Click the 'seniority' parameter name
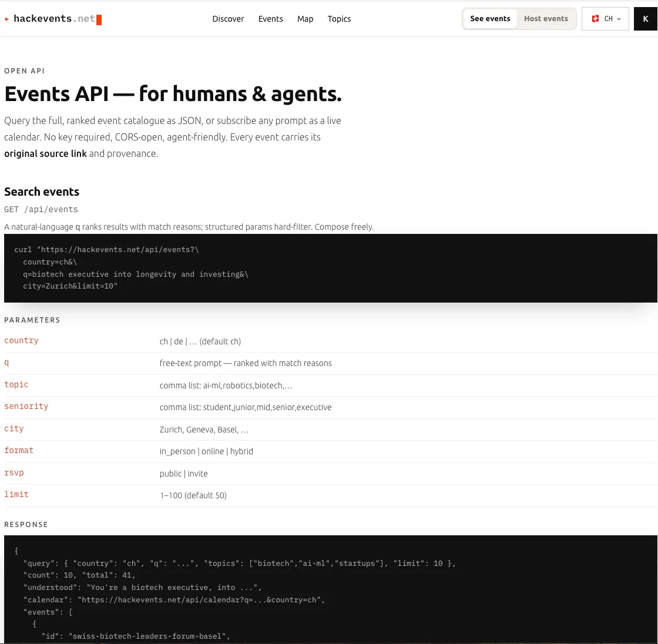This screenshot has height=644, width=658. [x=26, y=407]
